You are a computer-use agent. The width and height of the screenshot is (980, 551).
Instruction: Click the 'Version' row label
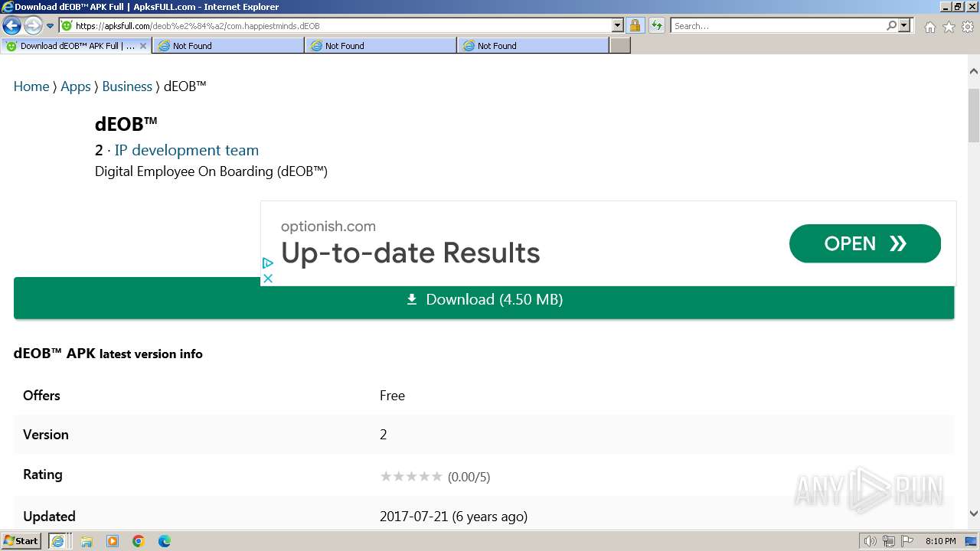tap(46, 435)
